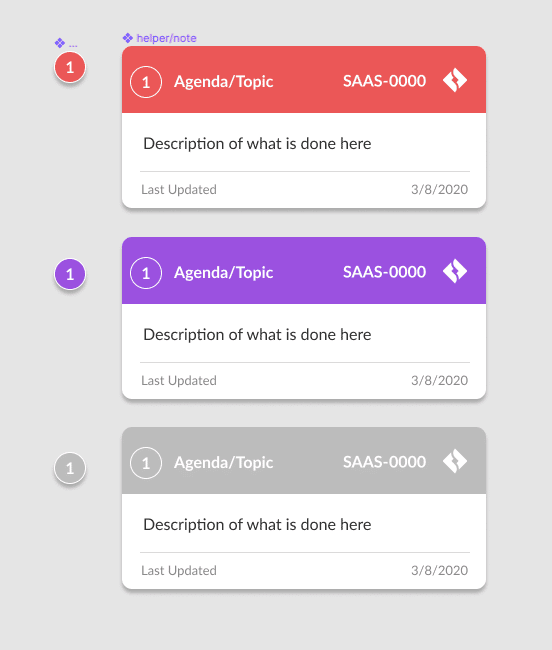This screenshot has height=650, width=552.
Task: Select Agenda/Topic title in the red note
Action: pos(223,82)
